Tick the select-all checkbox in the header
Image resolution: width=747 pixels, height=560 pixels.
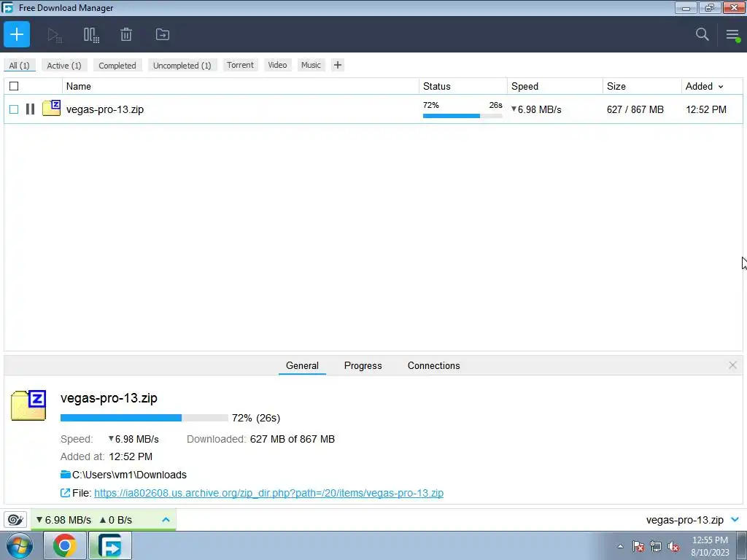coord(14,86)
